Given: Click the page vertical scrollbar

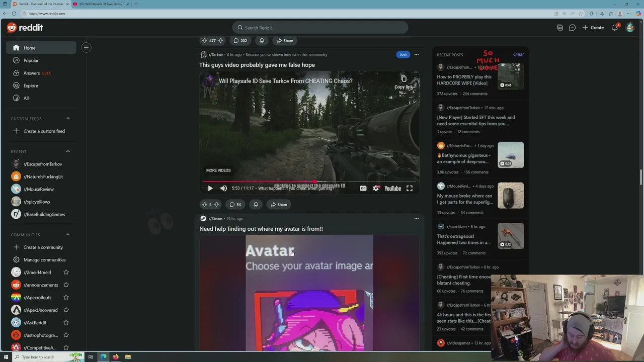Looking at the screenshot, I should (641, 177).
